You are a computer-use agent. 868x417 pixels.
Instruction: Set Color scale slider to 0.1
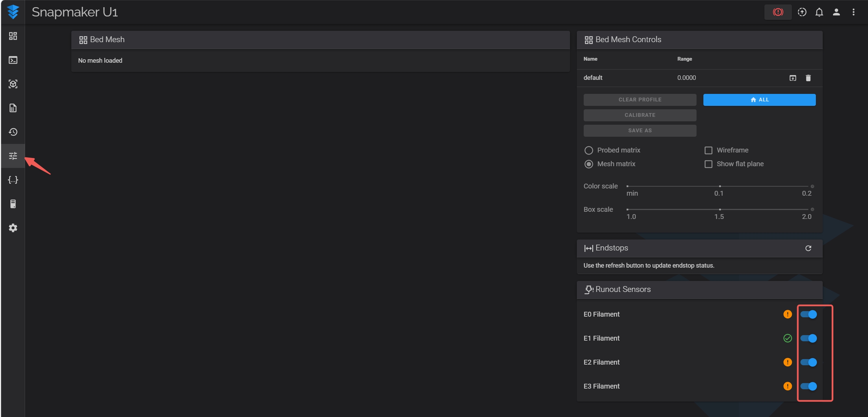coord(720,186)
